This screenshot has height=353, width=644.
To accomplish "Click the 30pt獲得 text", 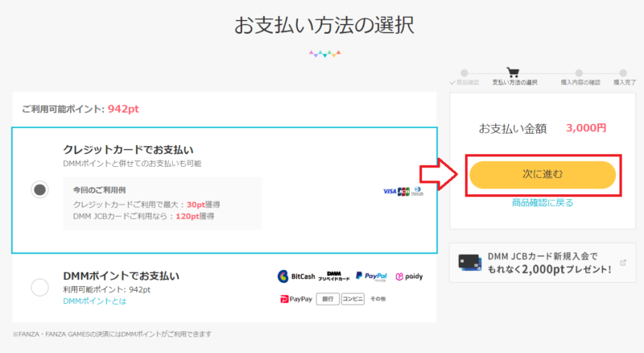I will [204, 205].
